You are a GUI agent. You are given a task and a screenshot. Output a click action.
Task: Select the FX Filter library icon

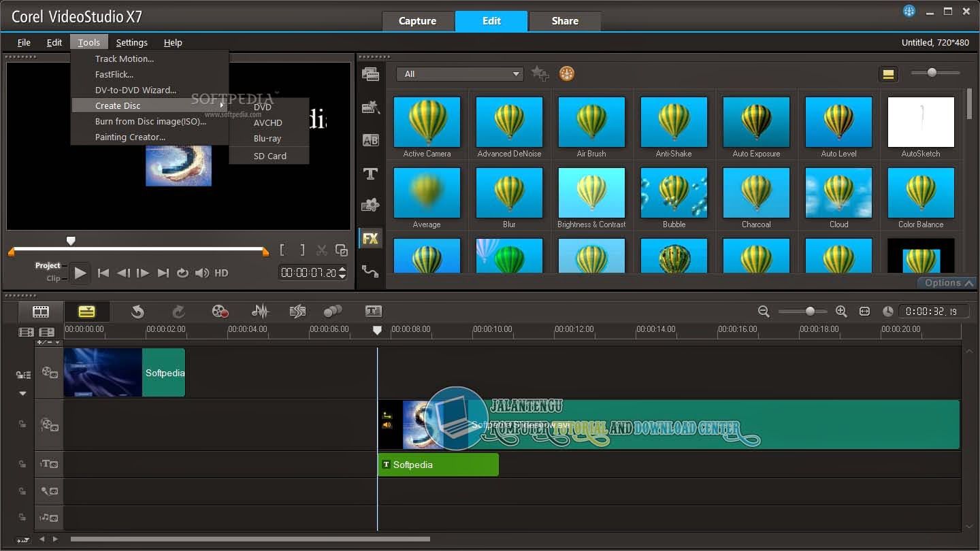(370, 239)
